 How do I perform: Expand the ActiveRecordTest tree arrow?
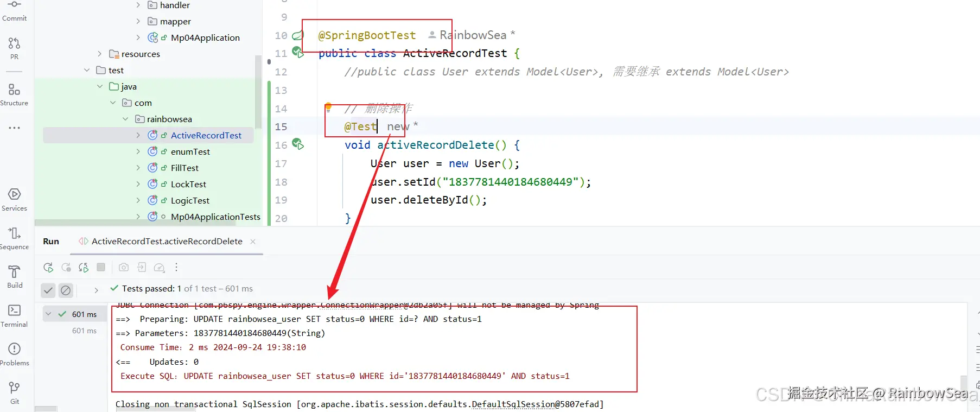(x=138, y=135)
